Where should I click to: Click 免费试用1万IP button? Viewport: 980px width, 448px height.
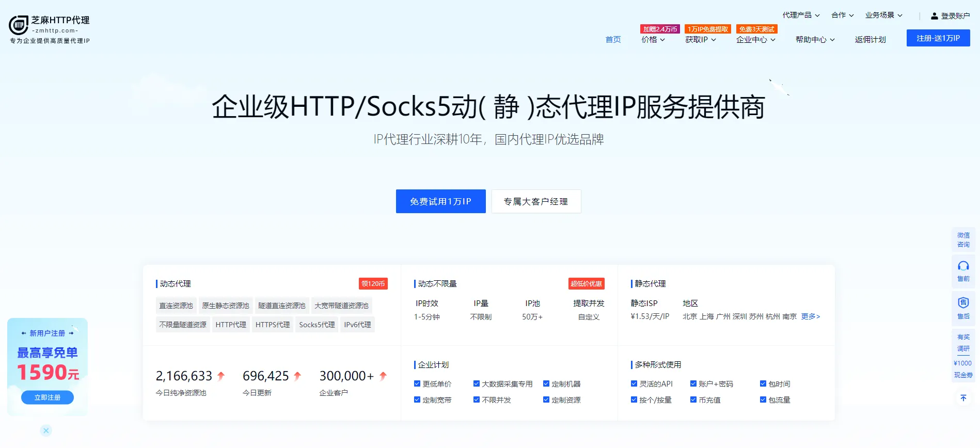coord(440,201)
